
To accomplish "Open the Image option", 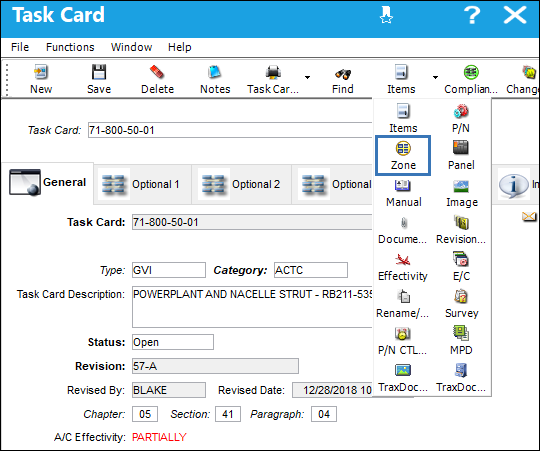I will (461, 193).
